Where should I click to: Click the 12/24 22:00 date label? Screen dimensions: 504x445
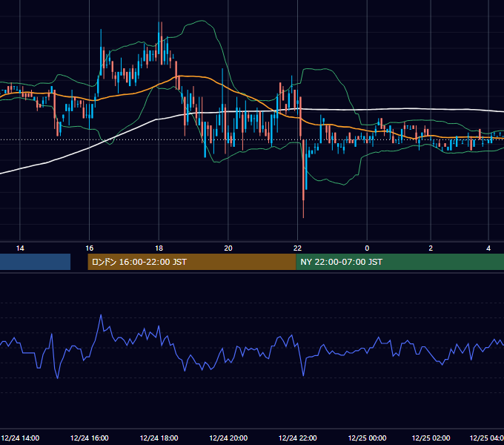(x=298, y=438)
